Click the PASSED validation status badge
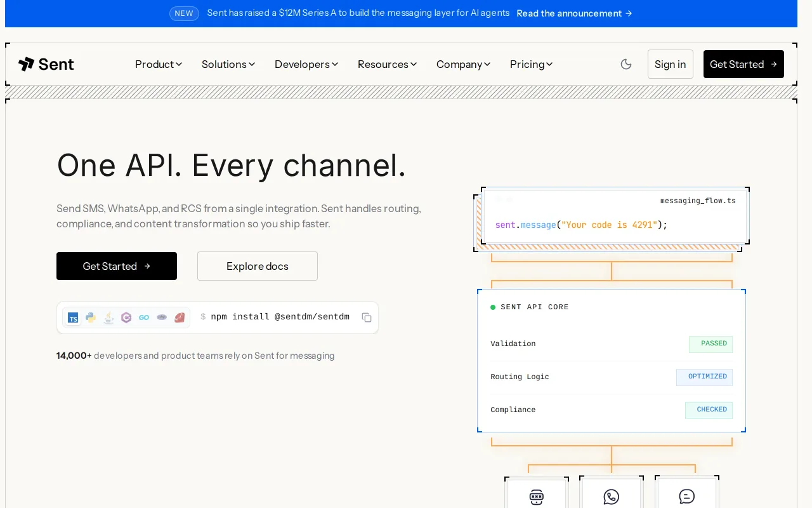 710,344
